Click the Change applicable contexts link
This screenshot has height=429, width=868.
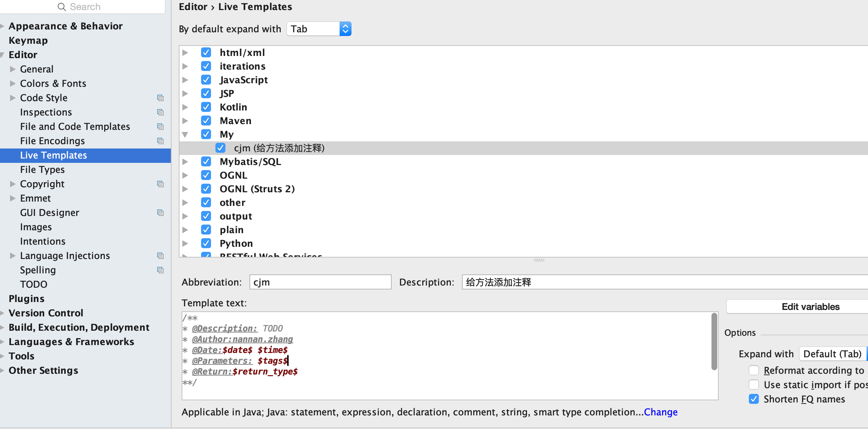(x=661, y=412)
